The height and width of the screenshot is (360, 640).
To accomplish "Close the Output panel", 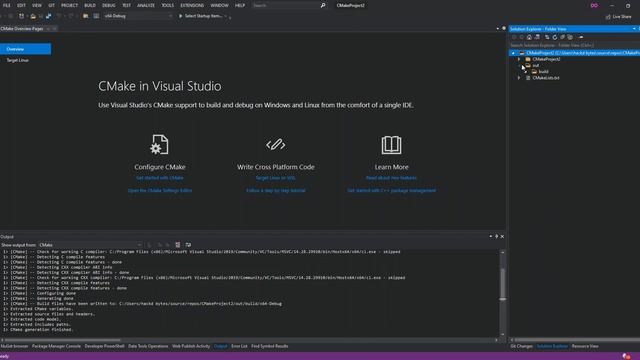I will coord(502,236).
